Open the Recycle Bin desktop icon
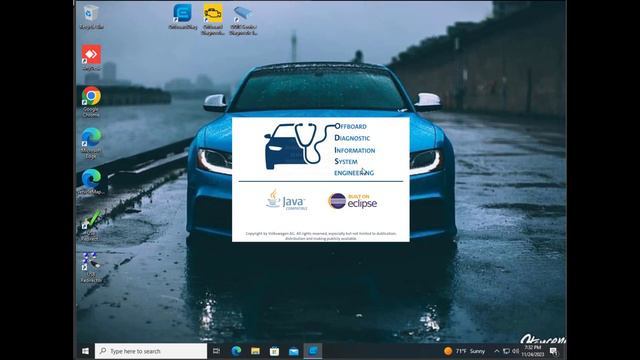 (91, 17)
